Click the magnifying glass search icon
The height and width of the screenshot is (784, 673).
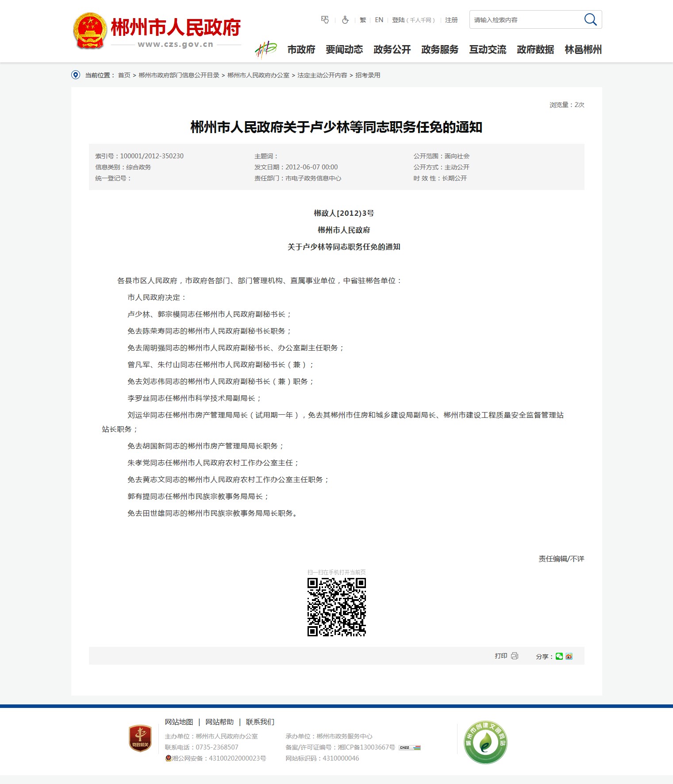pyautogui.click(x=590, y=19)
